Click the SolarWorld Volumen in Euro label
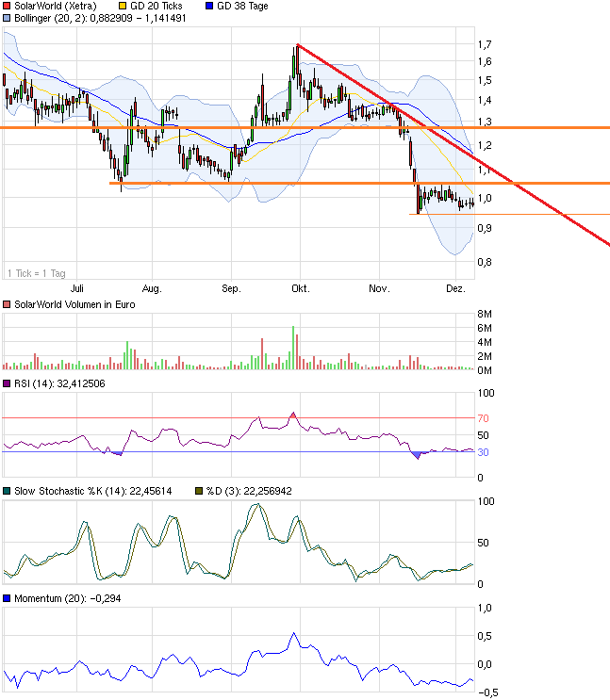The width and height of the screenshot is (610, 700). coord(74,304)
